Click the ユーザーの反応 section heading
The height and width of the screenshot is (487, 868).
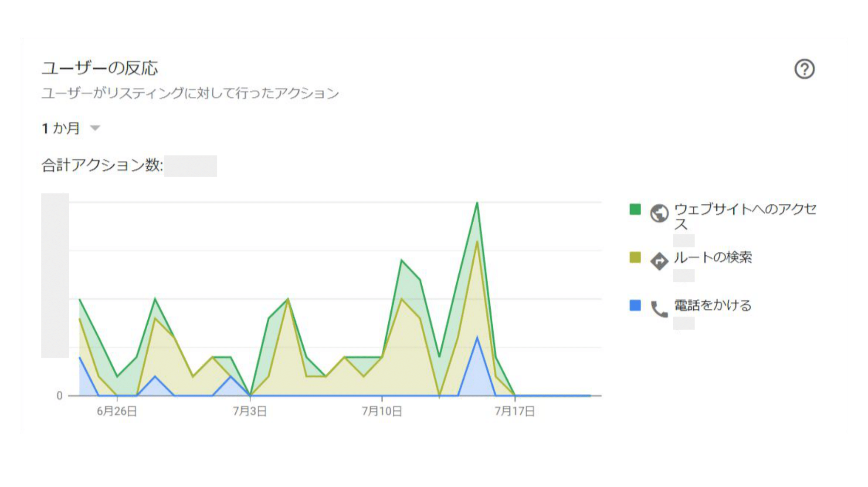point(100,68)
